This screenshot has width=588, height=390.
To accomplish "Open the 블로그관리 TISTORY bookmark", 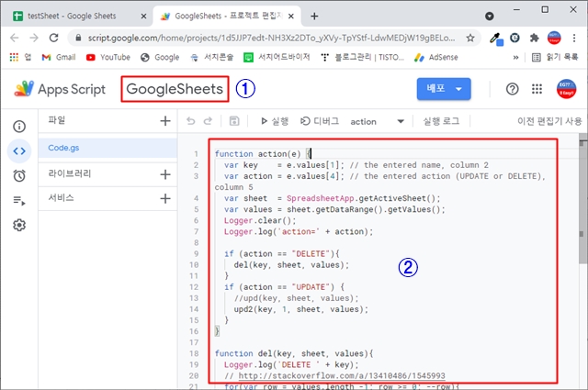I will point(362,57).
